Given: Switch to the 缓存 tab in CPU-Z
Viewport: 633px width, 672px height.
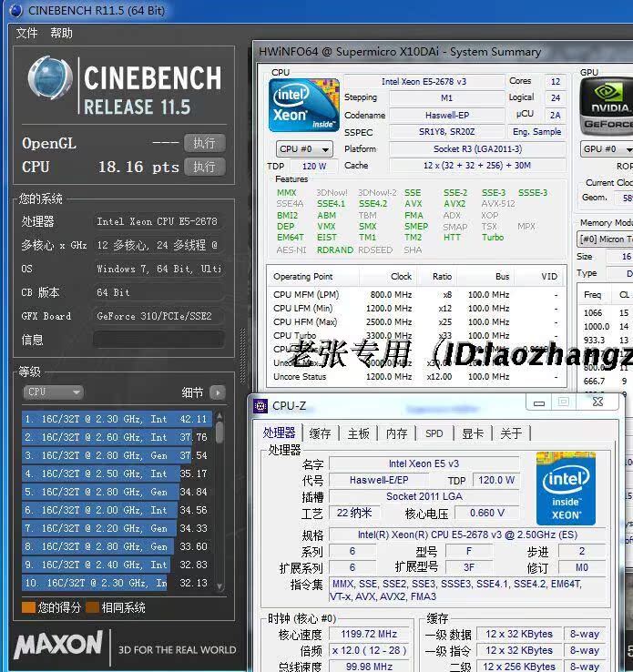Looking at the screenshot, I should (320, 433).
